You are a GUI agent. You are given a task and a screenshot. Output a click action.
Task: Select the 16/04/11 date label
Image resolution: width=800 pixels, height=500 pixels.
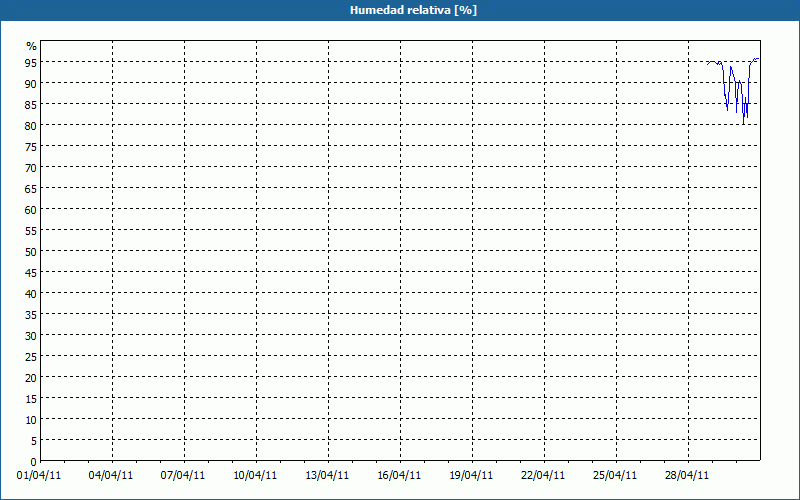pyautogui.click(x=399, y=476)
